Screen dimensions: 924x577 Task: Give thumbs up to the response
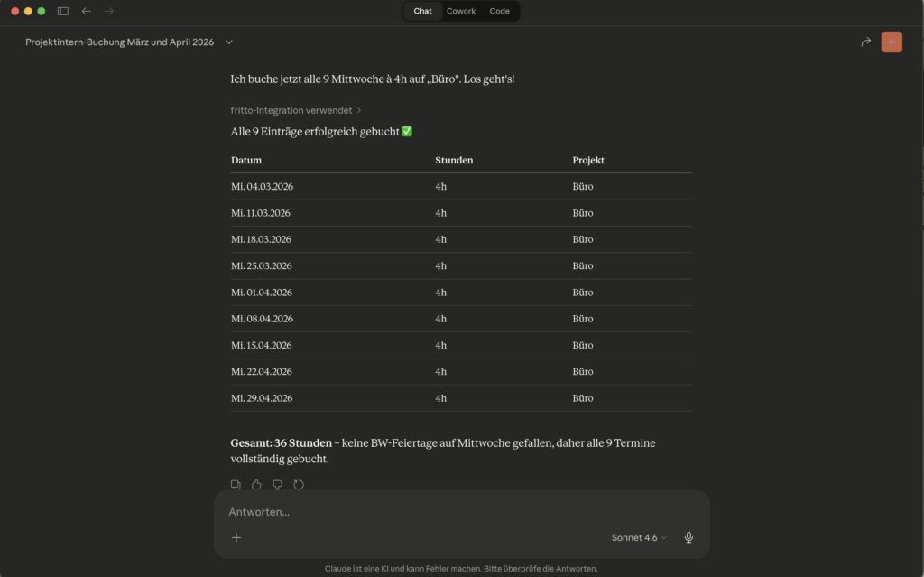(256, 485)
